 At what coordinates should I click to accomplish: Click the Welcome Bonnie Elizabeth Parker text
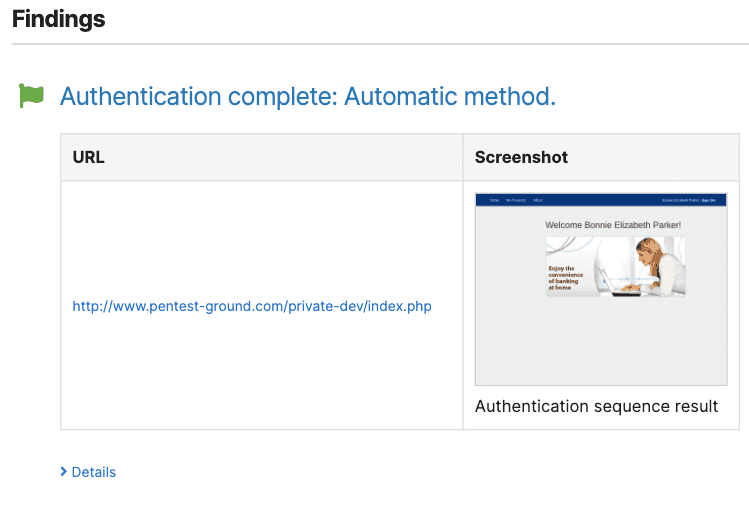612,225
